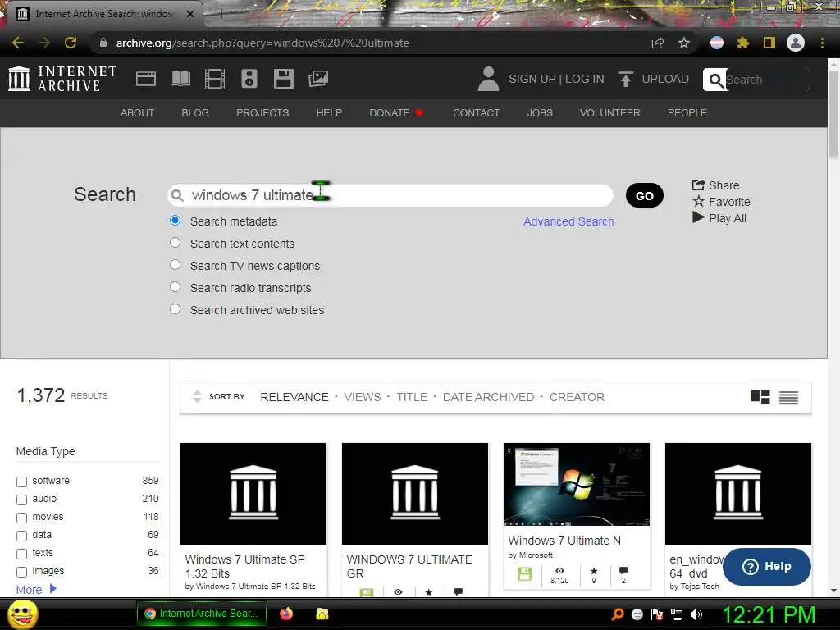The height and width of the screenshot is (630, 840).
Task: Bookmark page with address bar star
Action: (684, 43)
